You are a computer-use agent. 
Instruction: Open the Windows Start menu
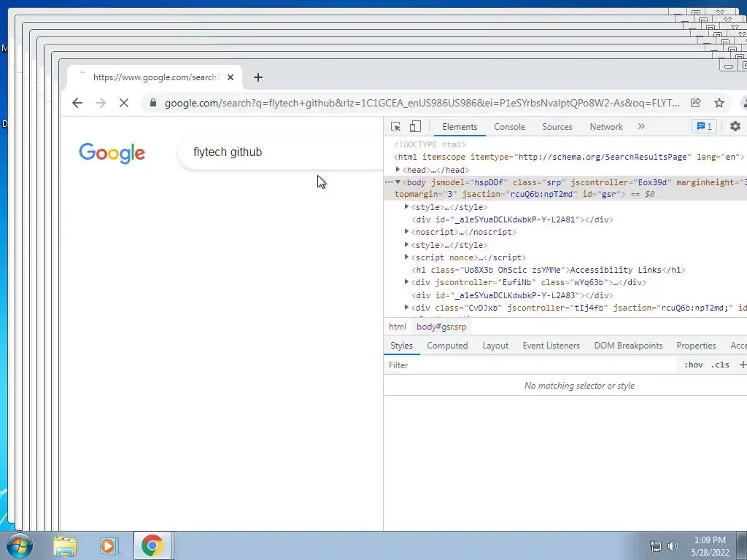(20, 545)
